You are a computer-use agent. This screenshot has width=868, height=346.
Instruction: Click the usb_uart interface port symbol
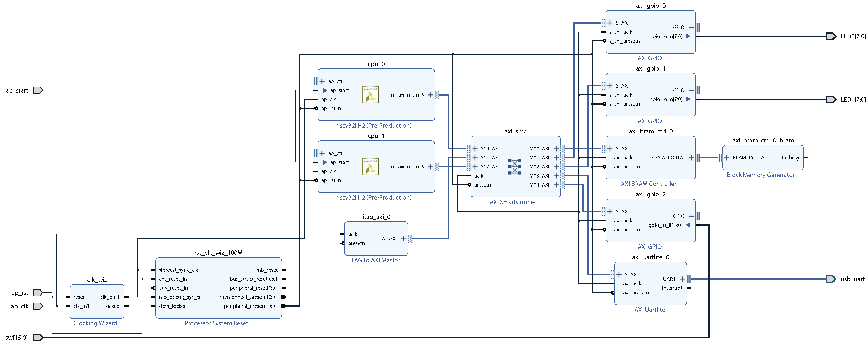click(x=831, y=279)
